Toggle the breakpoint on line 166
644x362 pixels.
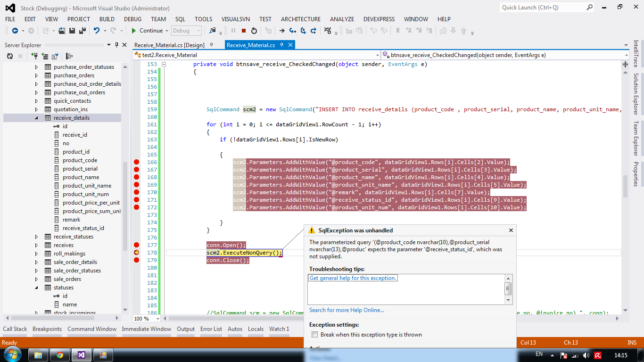137,162
